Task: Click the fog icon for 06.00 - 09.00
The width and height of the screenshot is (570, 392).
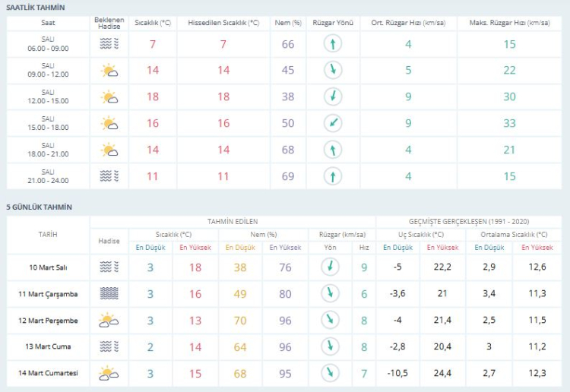Action: coord(109,44)
